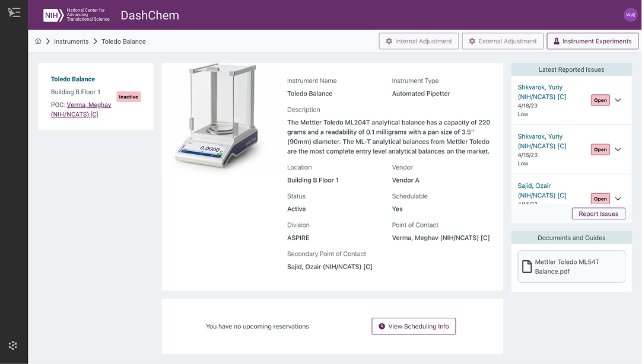Expand first Shkvarok, Yuriy issue chevron

[x=618, y=100]
